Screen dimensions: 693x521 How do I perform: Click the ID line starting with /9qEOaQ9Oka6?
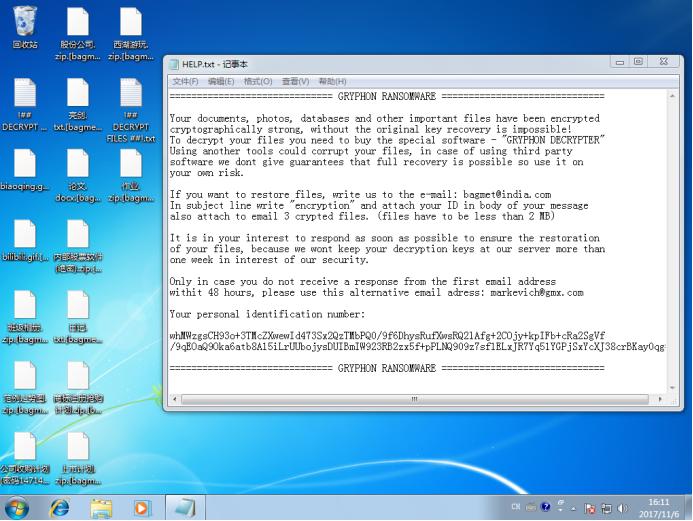(417, 347)
